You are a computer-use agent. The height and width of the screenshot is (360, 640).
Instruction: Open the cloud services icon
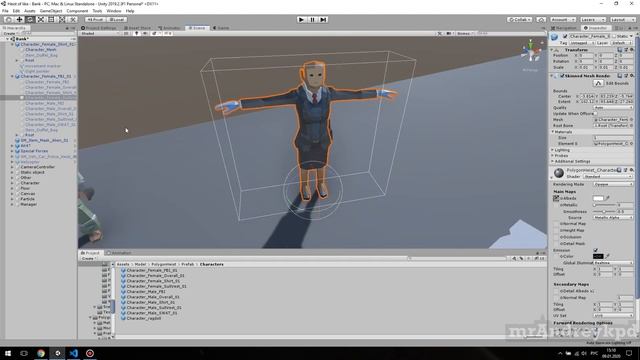pyautogui.click(x=541, y=20)
